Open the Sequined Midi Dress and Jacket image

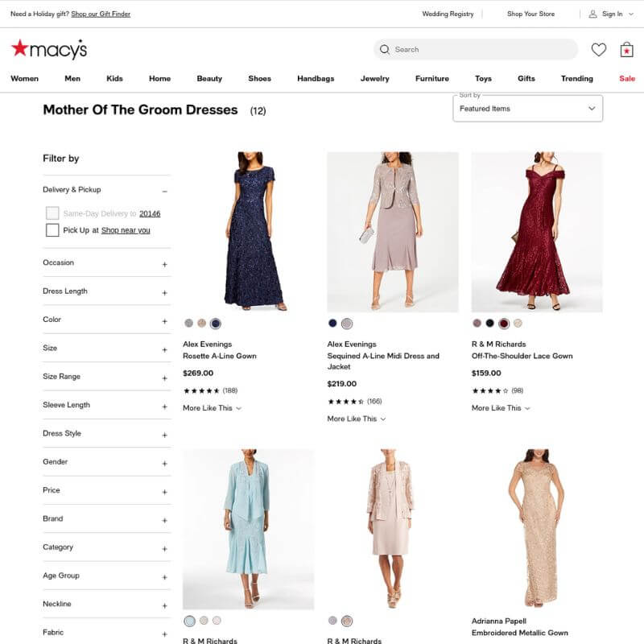tap(393, 232)
